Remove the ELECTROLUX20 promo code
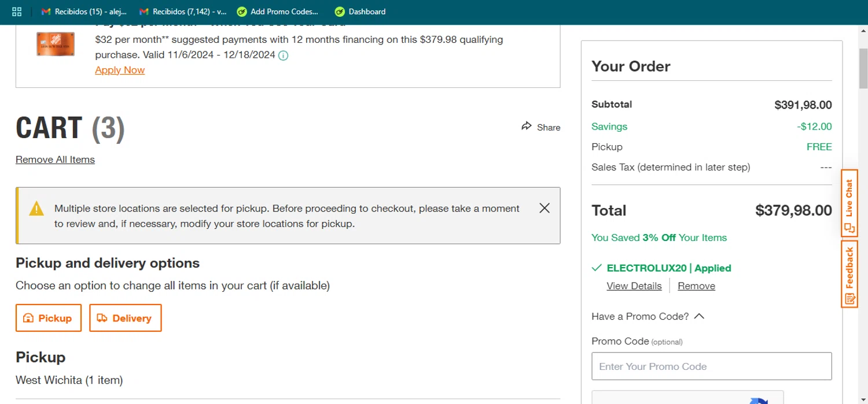Viewport: 868px width, 404px height. coord(696,286)
